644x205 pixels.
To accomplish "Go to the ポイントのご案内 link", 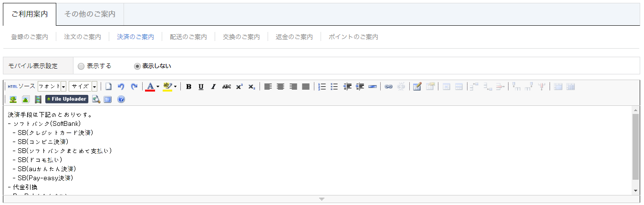I will point(353,37).
